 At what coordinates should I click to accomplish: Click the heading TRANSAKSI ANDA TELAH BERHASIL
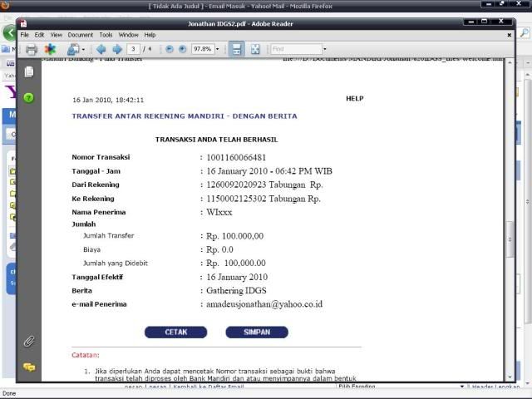point(216,140)
